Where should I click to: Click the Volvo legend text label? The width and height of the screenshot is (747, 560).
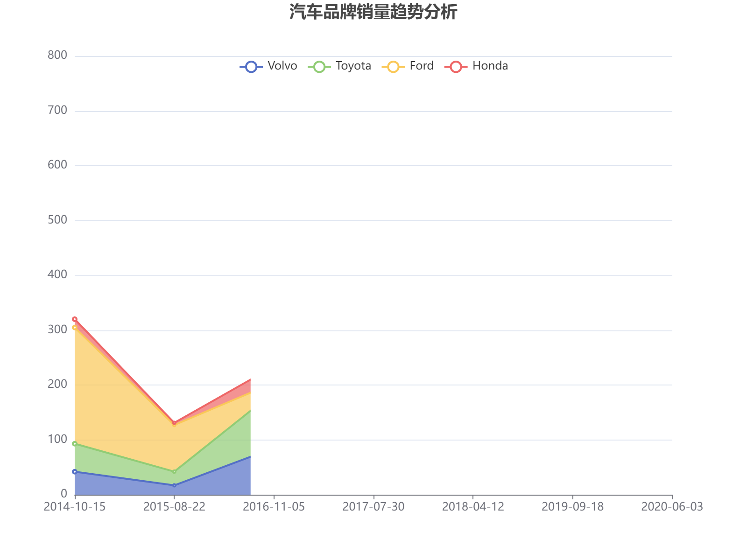pos(282,66)
